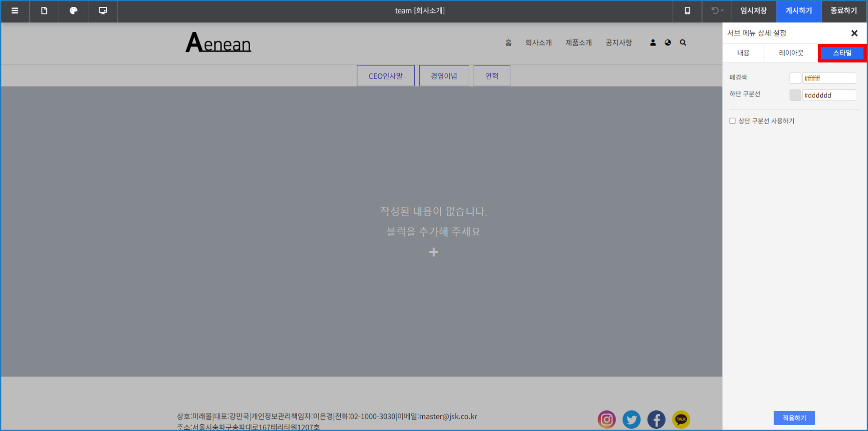Open the design palette icon

[x=73, y=11]
